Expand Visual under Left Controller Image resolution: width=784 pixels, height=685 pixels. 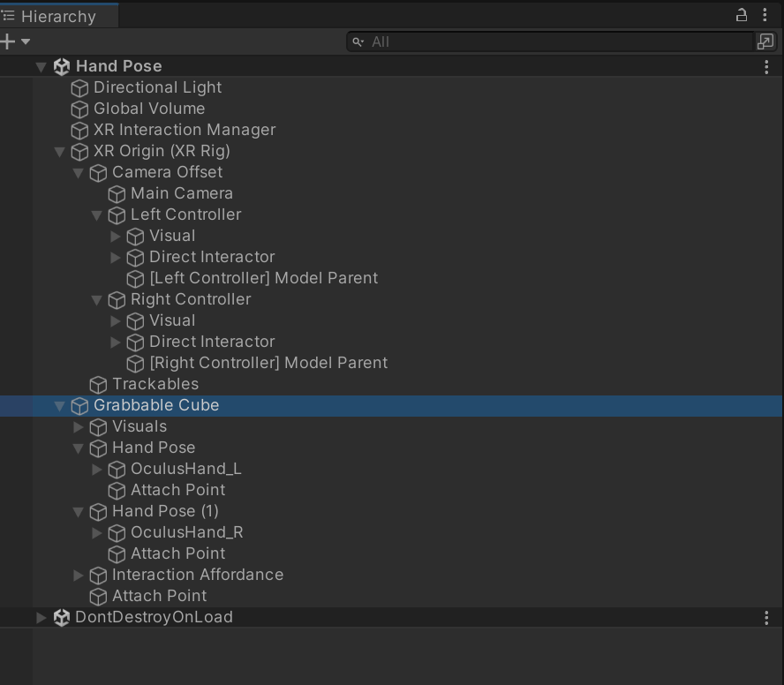click(115, 236)
